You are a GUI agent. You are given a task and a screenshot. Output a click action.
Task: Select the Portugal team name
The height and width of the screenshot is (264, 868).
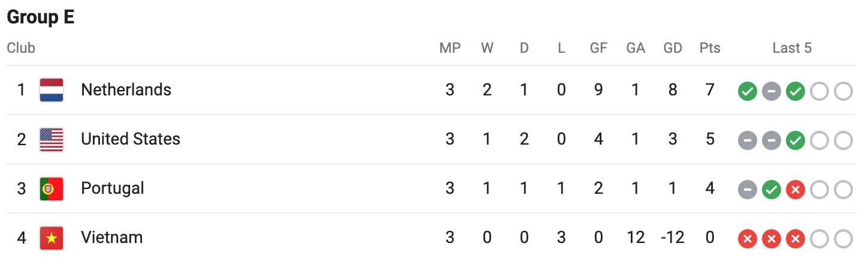click(113, 188)
